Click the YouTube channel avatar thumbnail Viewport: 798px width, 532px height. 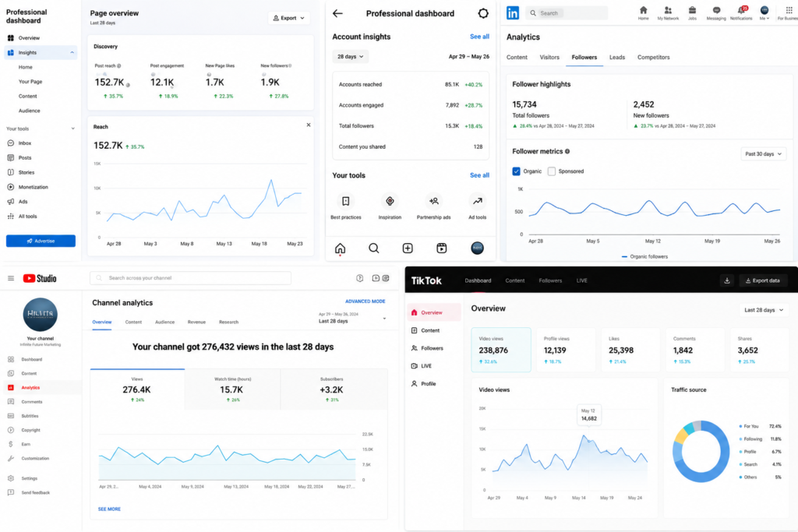pos(41,315)
